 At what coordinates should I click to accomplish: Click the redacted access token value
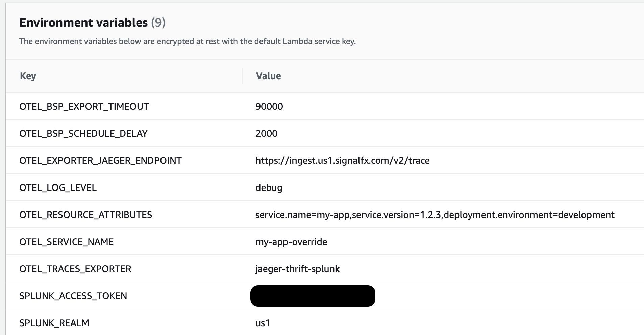[313, 295]
